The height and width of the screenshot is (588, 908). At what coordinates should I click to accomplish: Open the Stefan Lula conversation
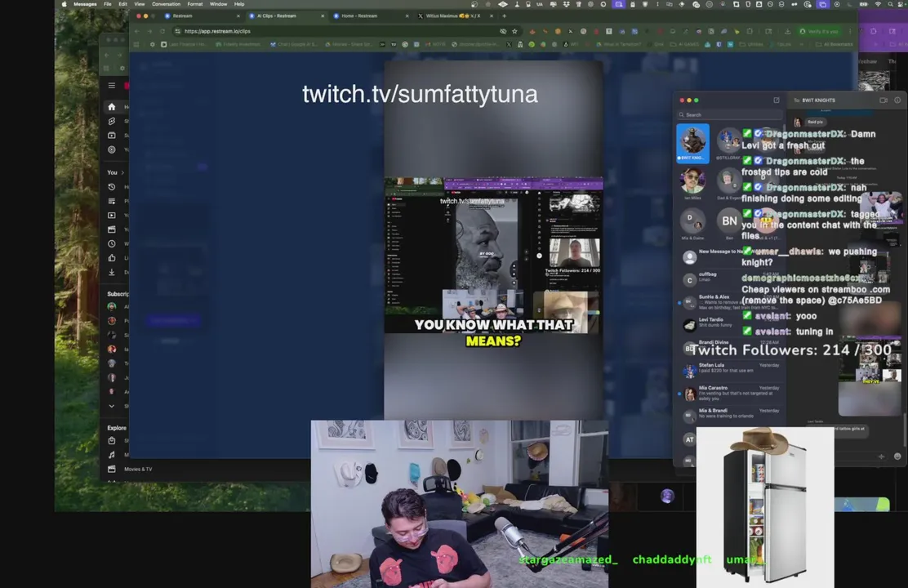tap(730, 370)
